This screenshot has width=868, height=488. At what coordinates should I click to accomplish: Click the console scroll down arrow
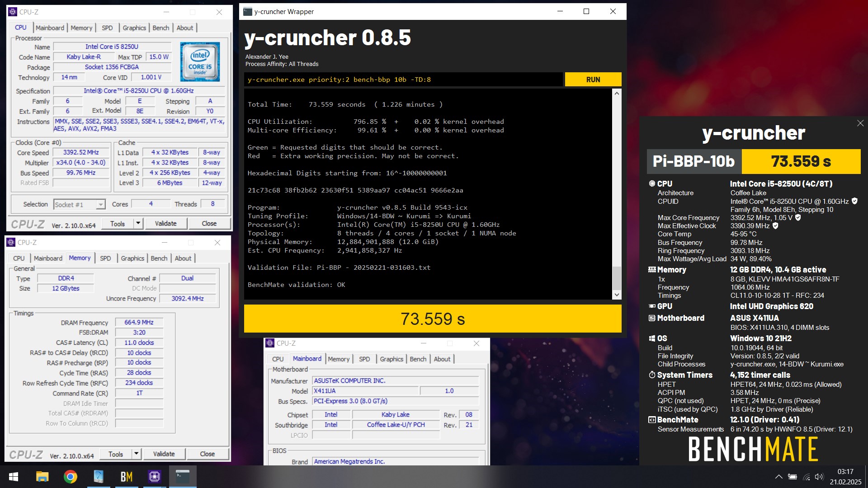click(617, 295)
